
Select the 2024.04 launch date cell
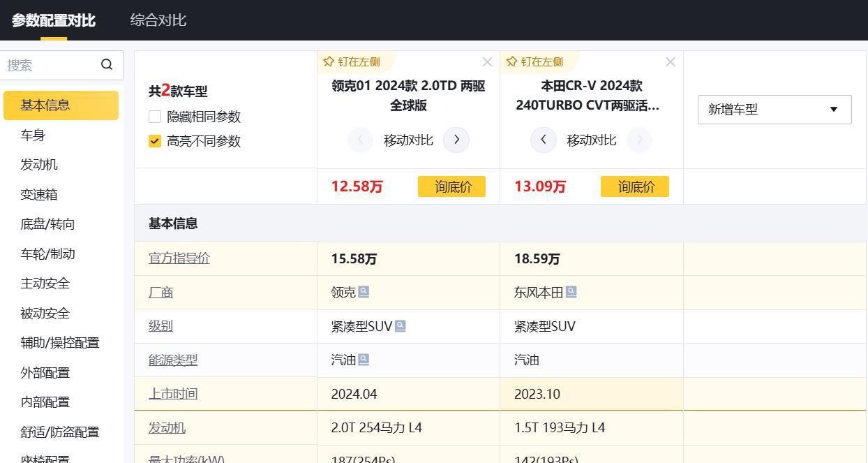[x=408, y=394]
